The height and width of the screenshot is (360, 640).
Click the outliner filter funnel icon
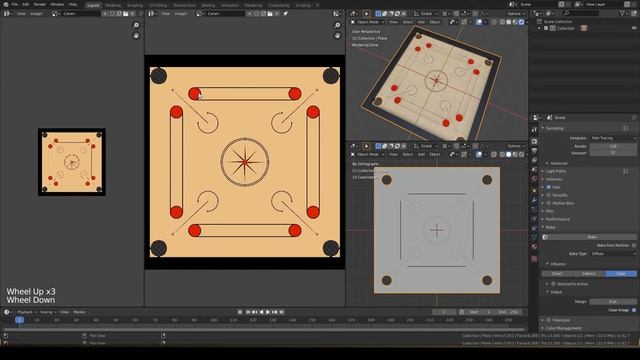[x=622, y=13]
